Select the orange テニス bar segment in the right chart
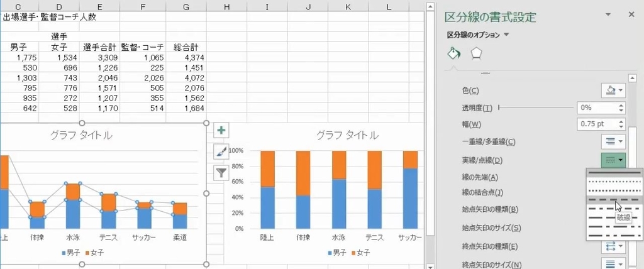This screenshot has width=644, height=269. pos(375,170)
